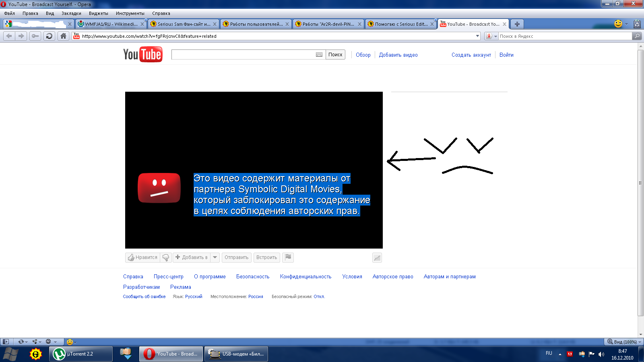The width and height of the screenshot is (644, 362).
Task: Reload the page
Action: [49, 36]
